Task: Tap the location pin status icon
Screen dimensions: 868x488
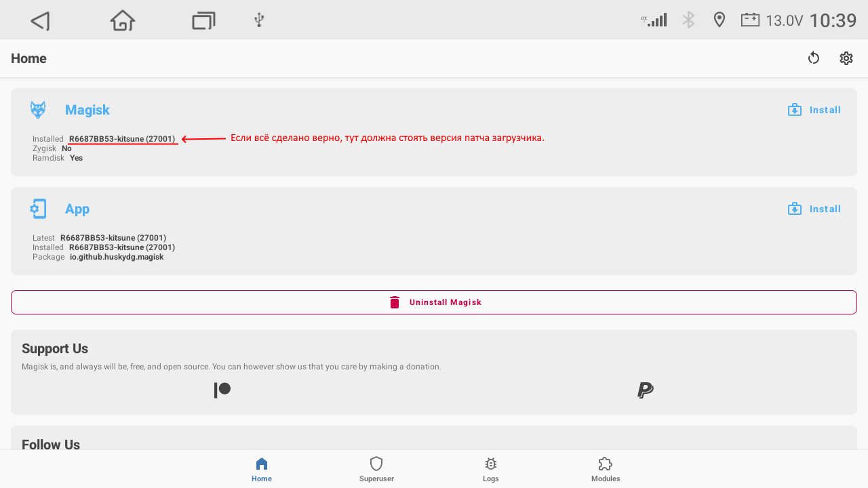Action: click(x=719, y=20)
